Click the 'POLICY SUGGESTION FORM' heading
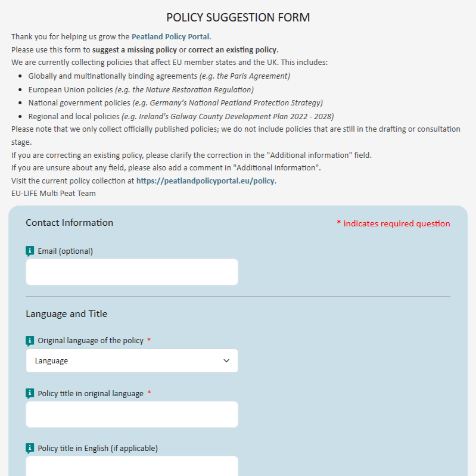This screenshot has height=476, width=476. pos(238,17)
